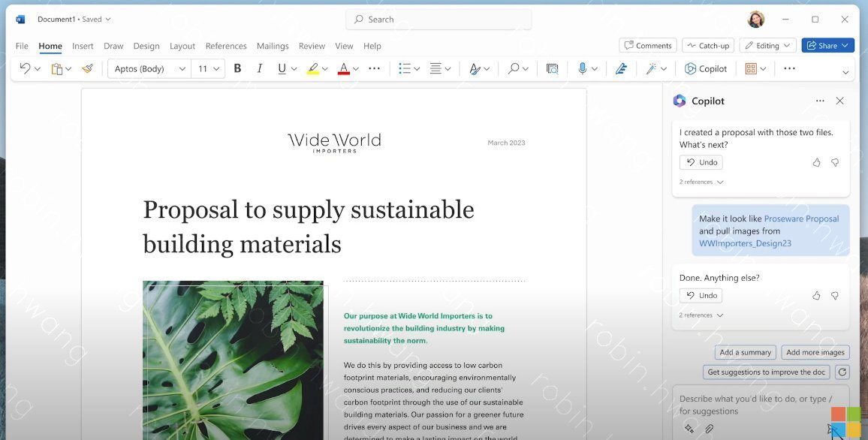Thumbs up the 'Done. Anything else?' message
The width and height of the screenshot is (868, 440).
(816, 296)
